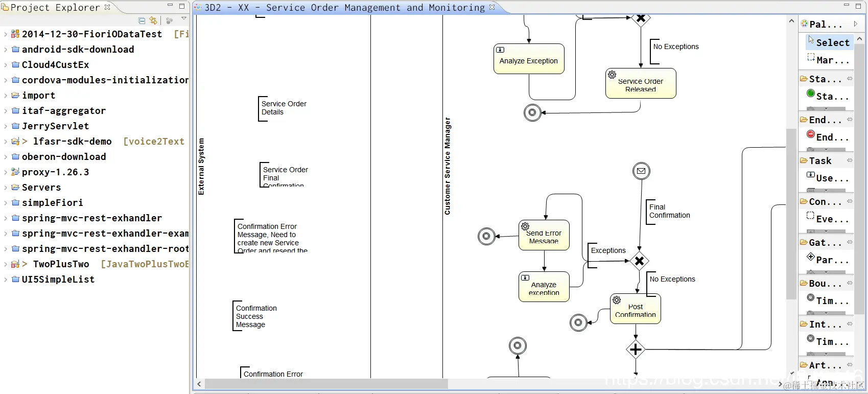Image resolution: width=868 pixels, height=394 pixels.
Task: Expand the android-sdk-download project
Action: (5, 50)
